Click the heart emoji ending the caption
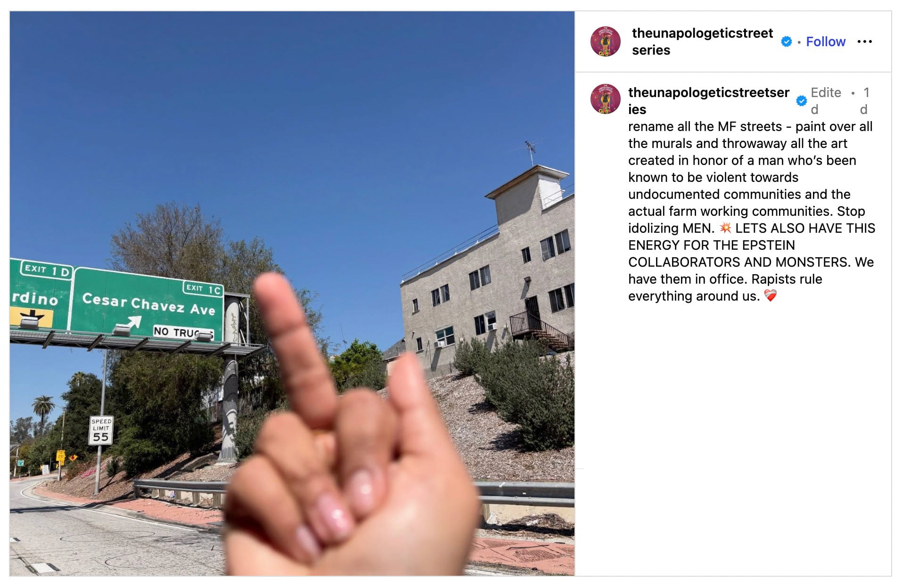Screen dimensions: 902x588 [770, 296]
